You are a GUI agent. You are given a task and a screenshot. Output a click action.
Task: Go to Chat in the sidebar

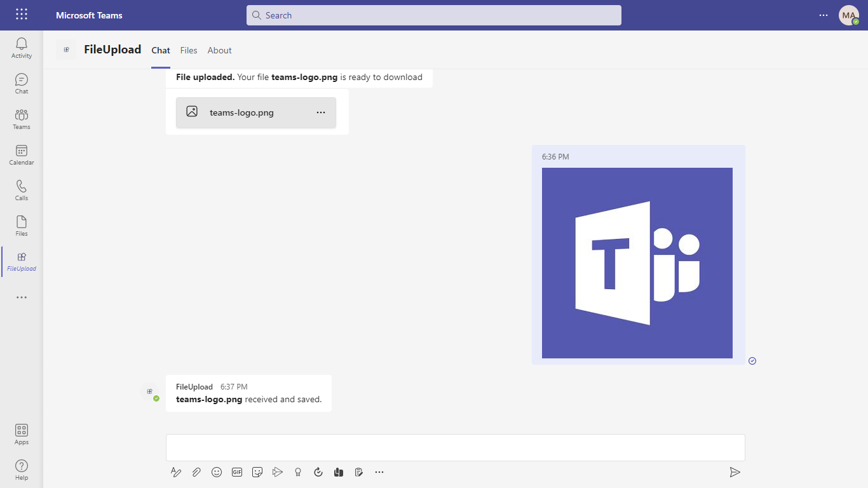point(22,83)
